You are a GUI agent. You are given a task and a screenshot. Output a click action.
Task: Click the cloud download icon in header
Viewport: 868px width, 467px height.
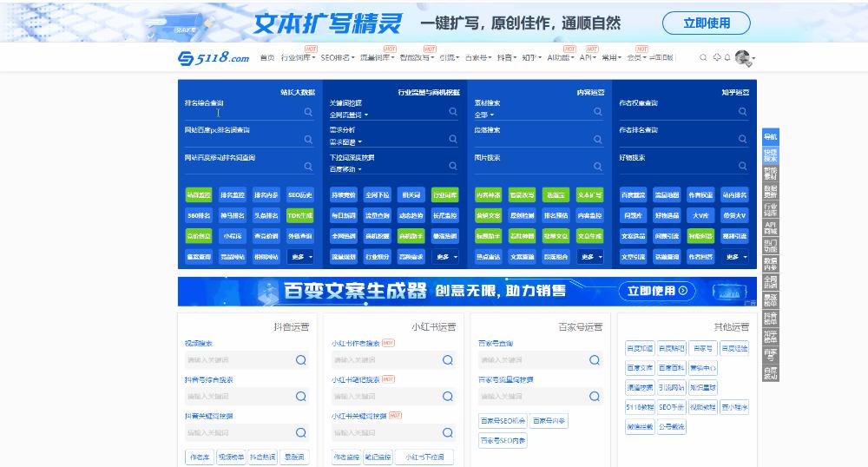717,57
